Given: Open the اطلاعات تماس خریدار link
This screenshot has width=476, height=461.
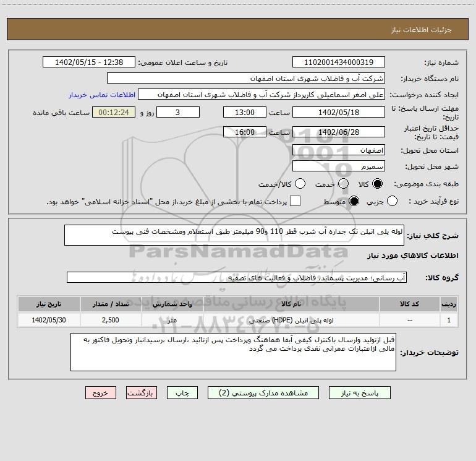Looking at the screenshot, I should click(102, 95).
